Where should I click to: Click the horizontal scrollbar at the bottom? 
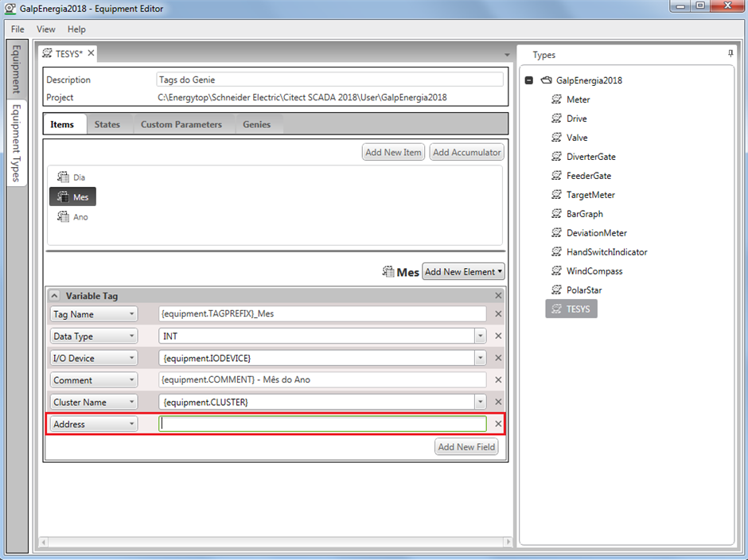click(275, 542)
